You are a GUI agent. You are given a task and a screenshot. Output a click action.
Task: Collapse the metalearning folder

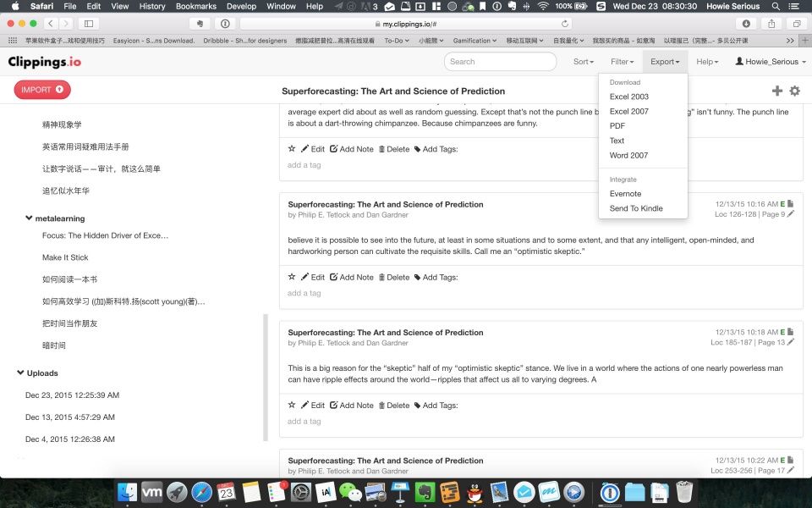[x=29, y=218]
